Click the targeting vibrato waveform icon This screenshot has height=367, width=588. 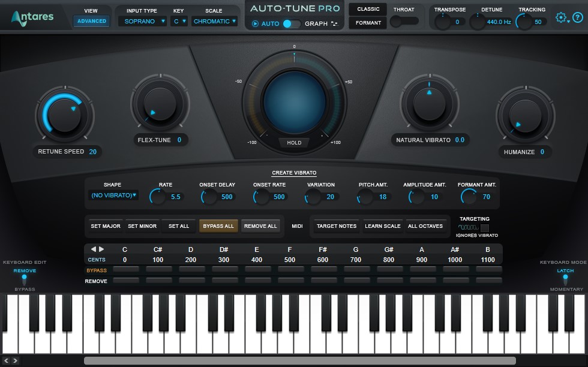[468, 227]
